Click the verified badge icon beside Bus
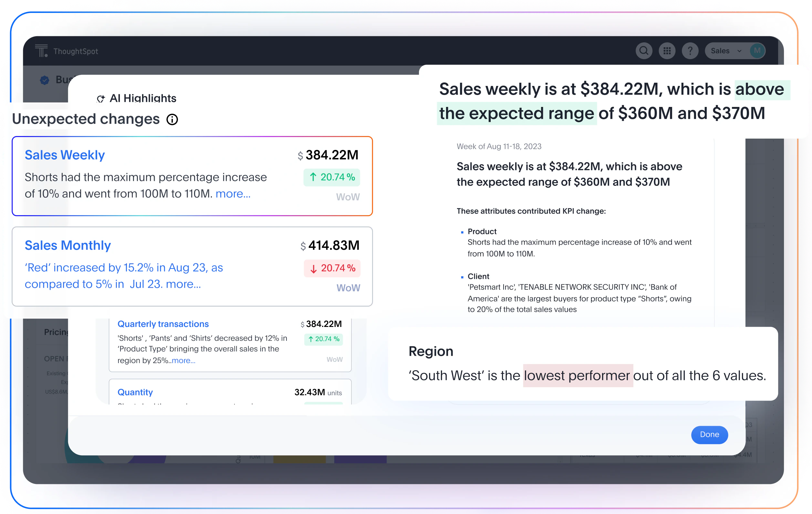Image resolution: width=812 pixels, height=514 pixels. click(45, 80)
